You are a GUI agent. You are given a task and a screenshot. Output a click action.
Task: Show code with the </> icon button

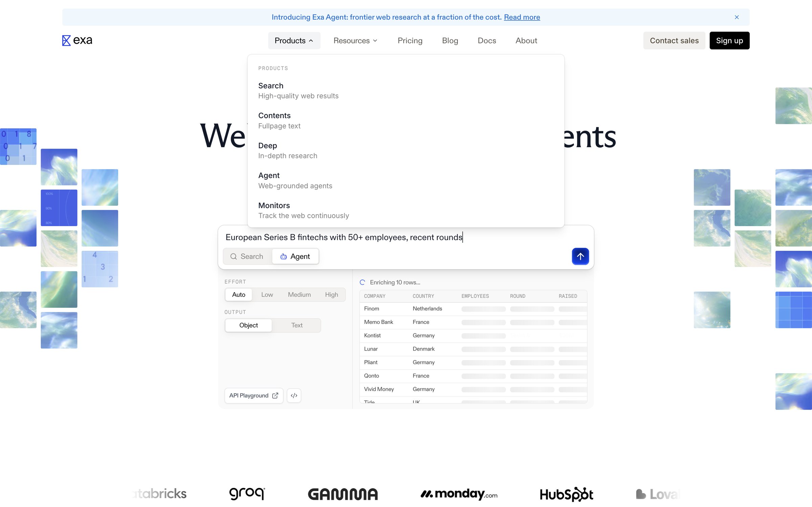[294, 395]
